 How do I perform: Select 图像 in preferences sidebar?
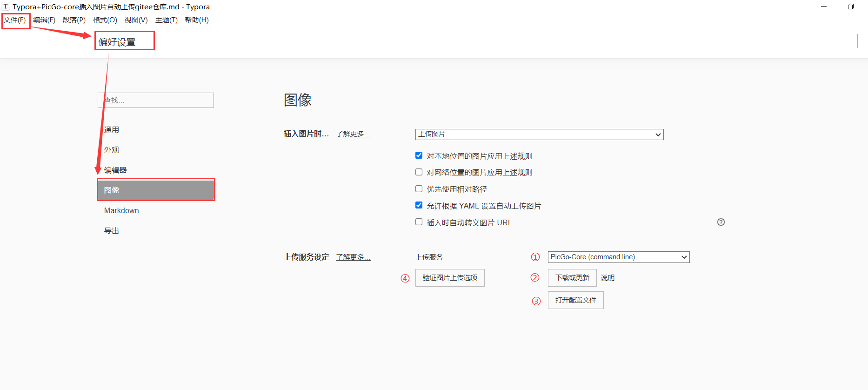[x=156, y=190]
